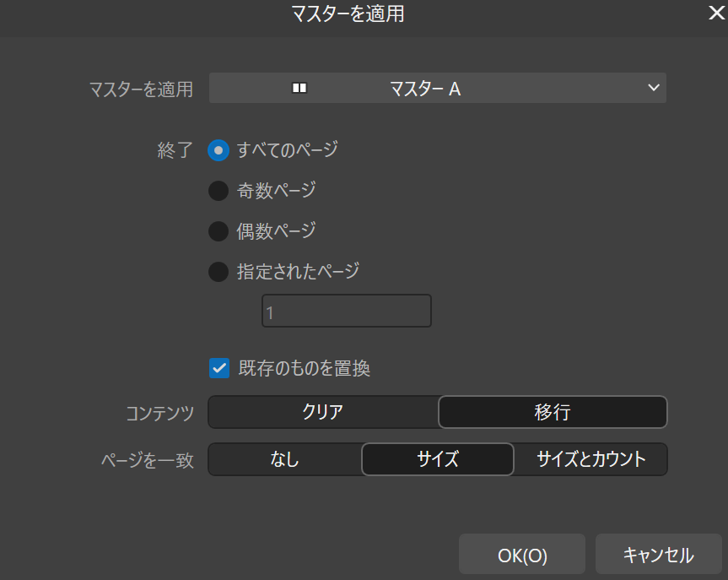Click the spread icon beside マスター A
The width and height of the screenshot is (728, 580).
(x=299, y=88)
